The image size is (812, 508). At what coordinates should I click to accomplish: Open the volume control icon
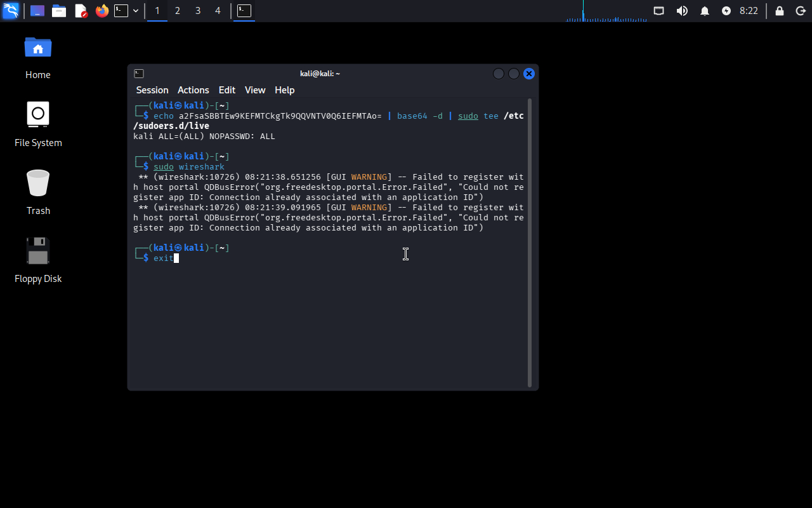[x=682, y=11]
